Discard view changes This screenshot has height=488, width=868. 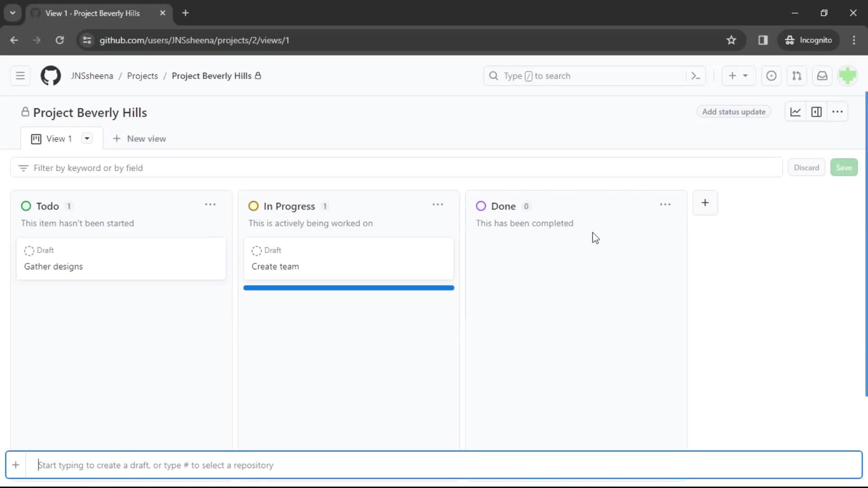(806, 168)
